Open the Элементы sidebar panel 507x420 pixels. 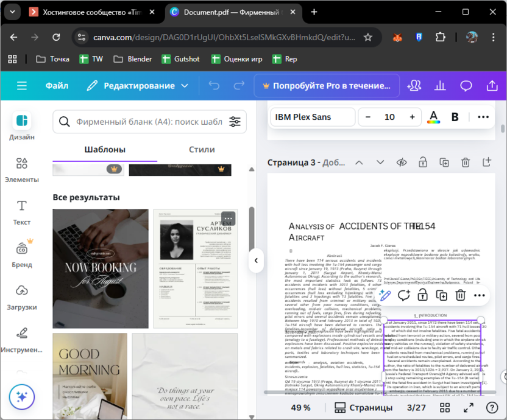[x=21, y=169]
